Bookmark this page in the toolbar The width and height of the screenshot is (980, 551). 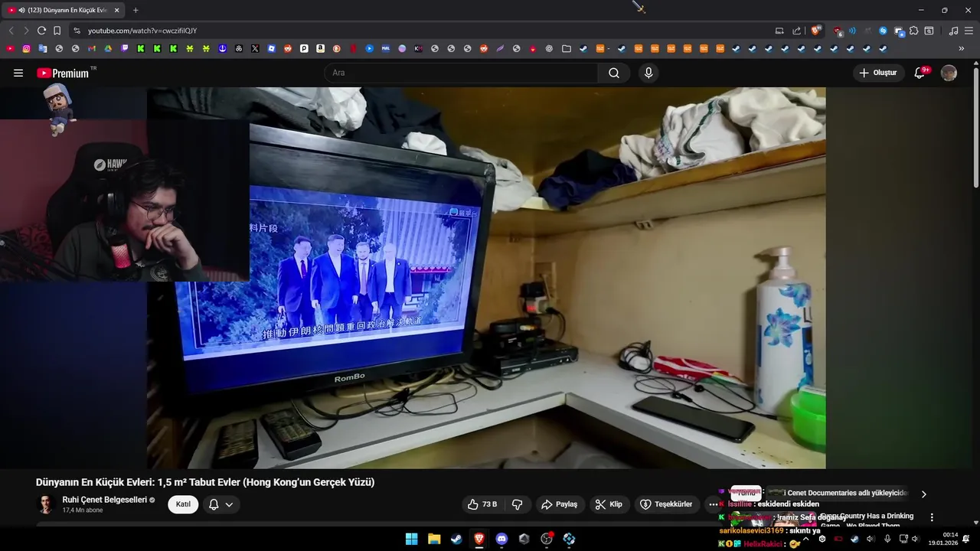tap(57, 31)
